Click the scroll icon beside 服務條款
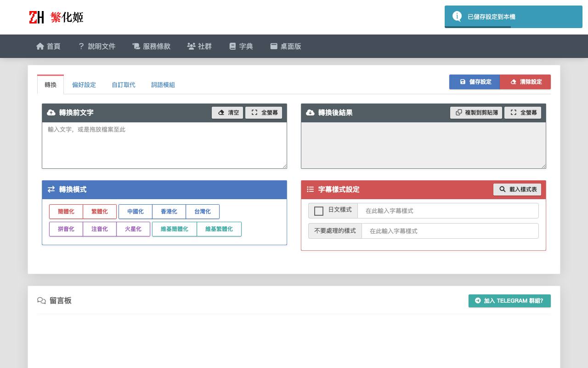This screenshot has height=368, width=588. [x=136, y=46]
